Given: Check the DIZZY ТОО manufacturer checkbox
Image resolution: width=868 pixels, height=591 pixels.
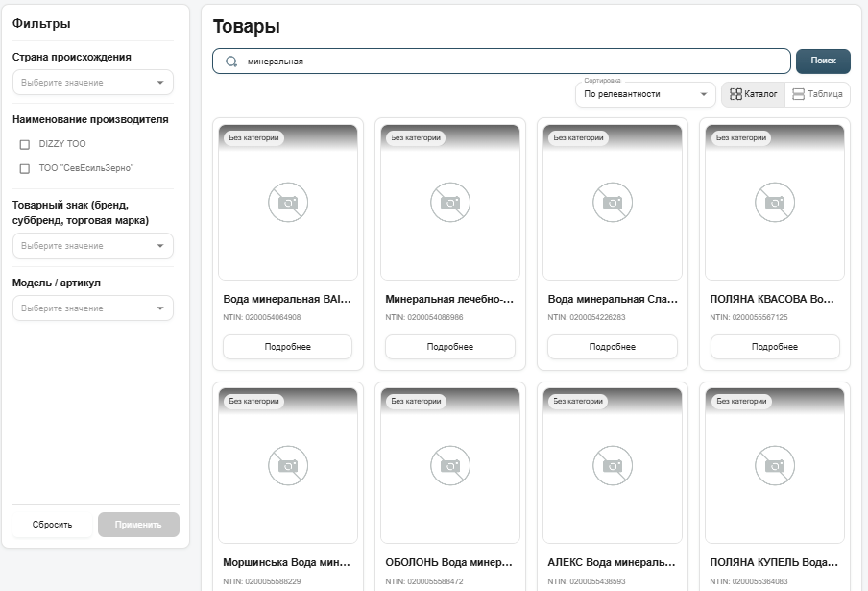Looking at the screenshot, I should coord(25,144).
